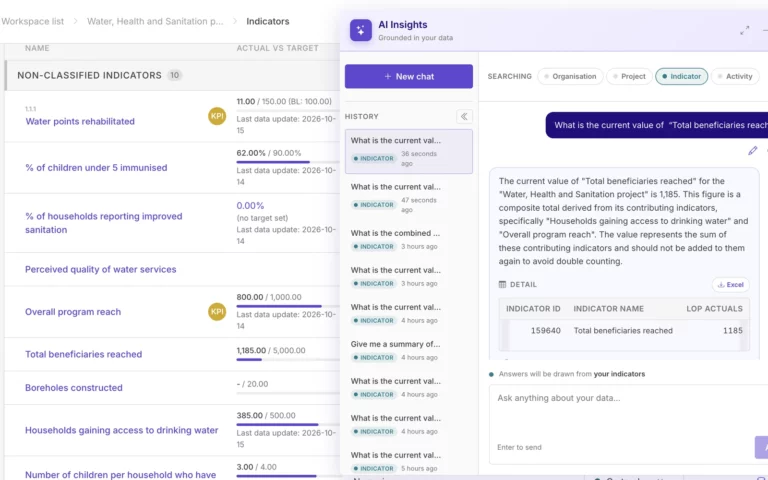The width and height of the screenshot is (768, 480).
Task: Toggle Organisation search scope
Action: click(570, 76)
